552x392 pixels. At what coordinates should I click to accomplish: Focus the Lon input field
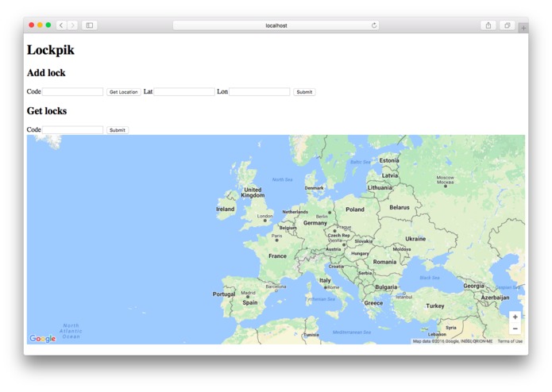pos(260,92)
